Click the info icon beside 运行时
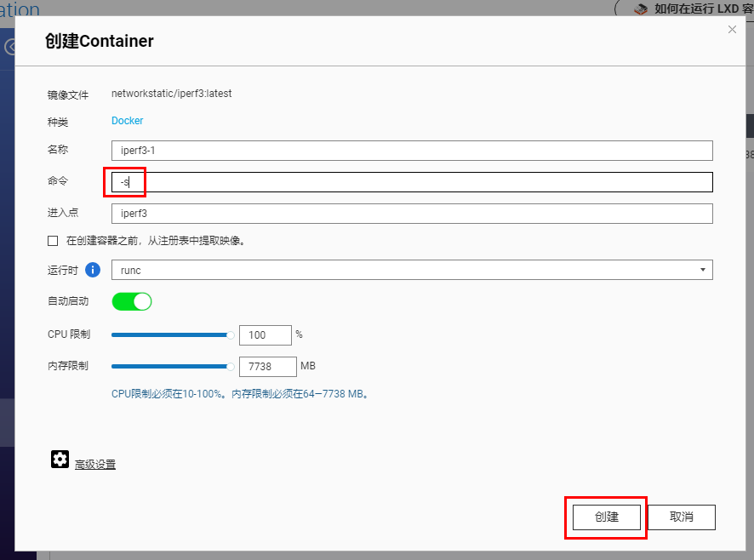The height and width of the screenshot is (560, 754). click(93, 270)
